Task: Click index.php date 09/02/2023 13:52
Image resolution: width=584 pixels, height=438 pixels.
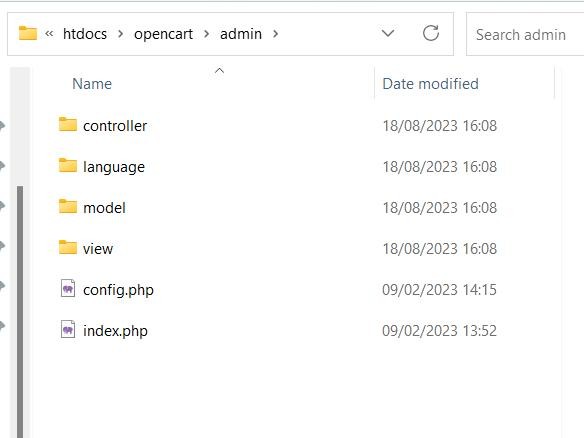Action: (x=439, y=331)
